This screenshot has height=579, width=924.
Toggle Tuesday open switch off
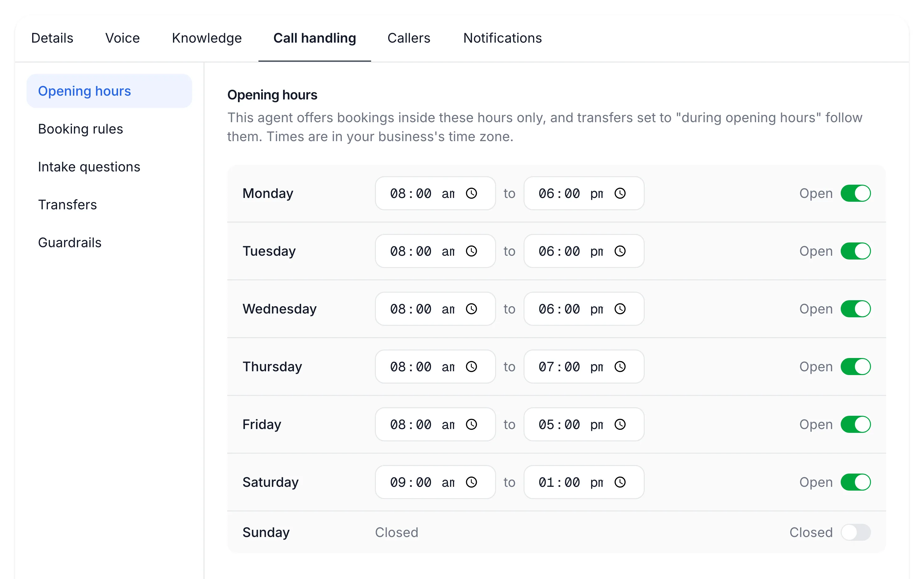pyautogui.click(x=856, y=251)
